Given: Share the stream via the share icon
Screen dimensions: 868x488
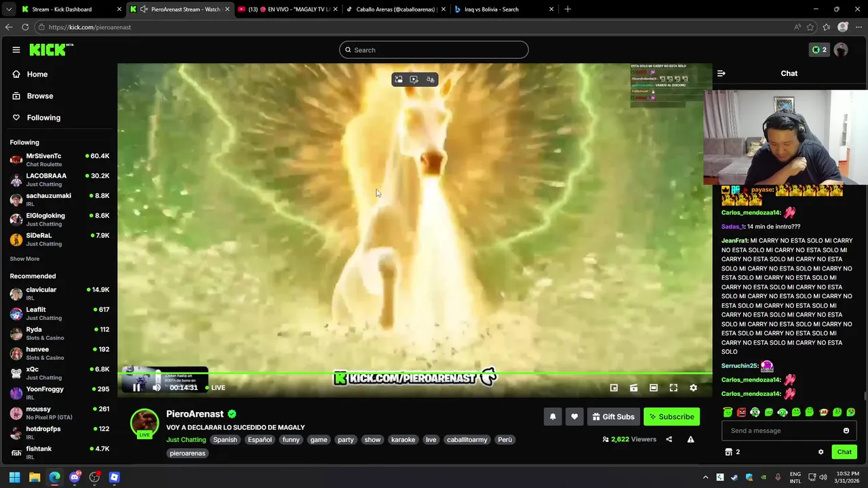Looking at the screenshot, I should click(x=669, y=439).
